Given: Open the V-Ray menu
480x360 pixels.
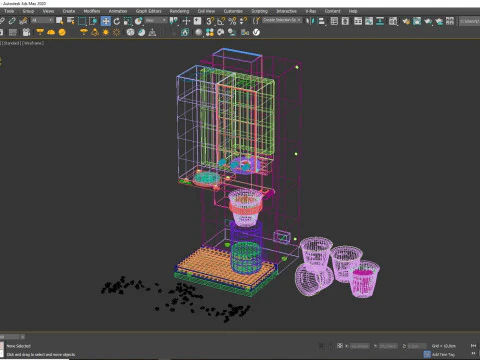Looking at the screenshot, I should (x=311, y=11).
